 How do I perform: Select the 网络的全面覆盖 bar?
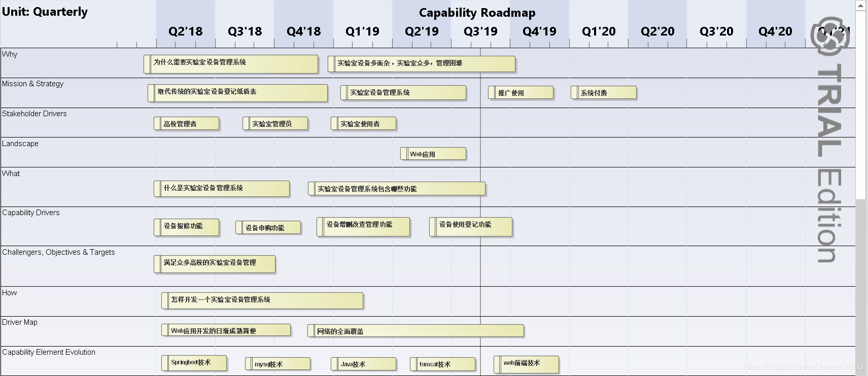click(416, 331)
